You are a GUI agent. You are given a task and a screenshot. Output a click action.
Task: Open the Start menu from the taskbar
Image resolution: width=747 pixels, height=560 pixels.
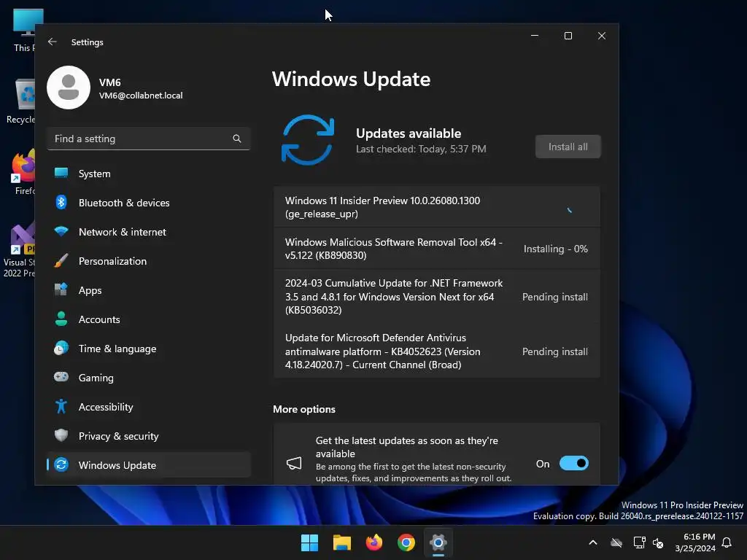coord(309,542)
